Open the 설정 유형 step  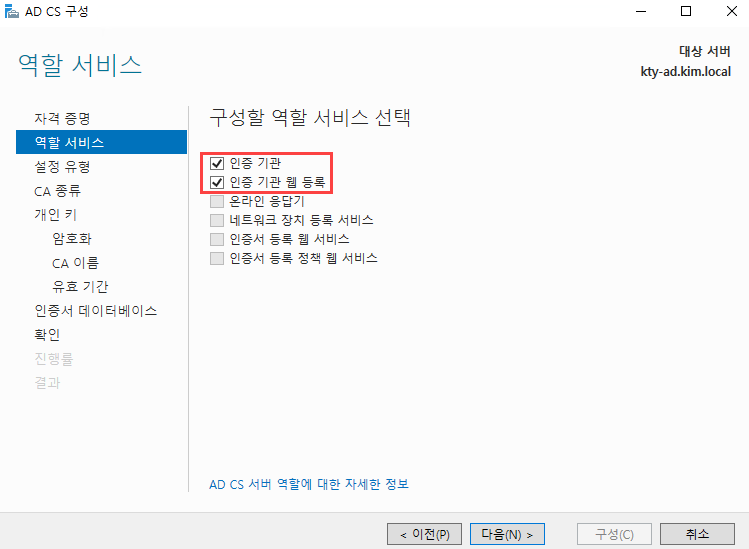pos(62,167)
